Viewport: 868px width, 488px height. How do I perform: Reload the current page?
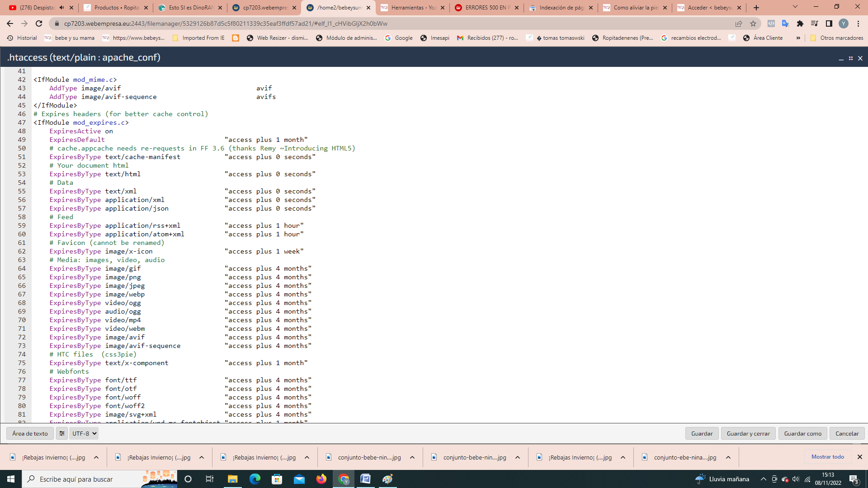coord(39,23)
